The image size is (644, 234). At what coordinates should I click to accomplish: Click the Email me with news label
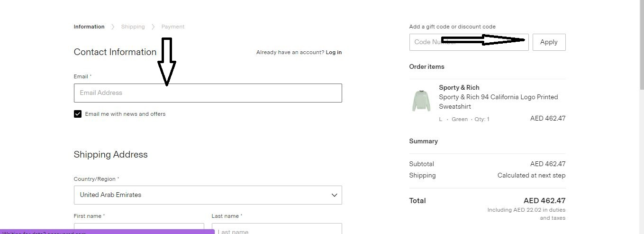125,114
